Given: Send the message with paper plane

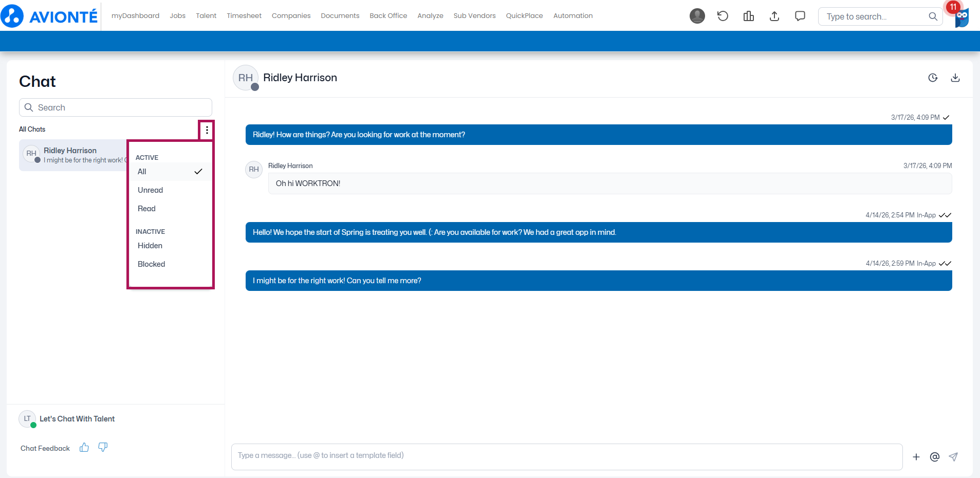Looking at the screenshot, I should tap(953, 457).
